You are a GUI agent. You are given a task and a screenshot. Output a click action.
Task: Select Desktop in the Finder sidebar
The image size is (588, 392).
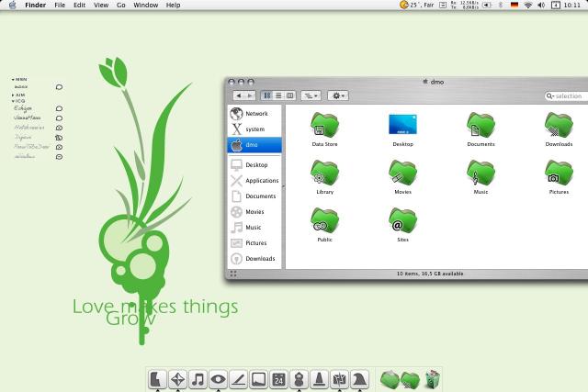point(254,165)
